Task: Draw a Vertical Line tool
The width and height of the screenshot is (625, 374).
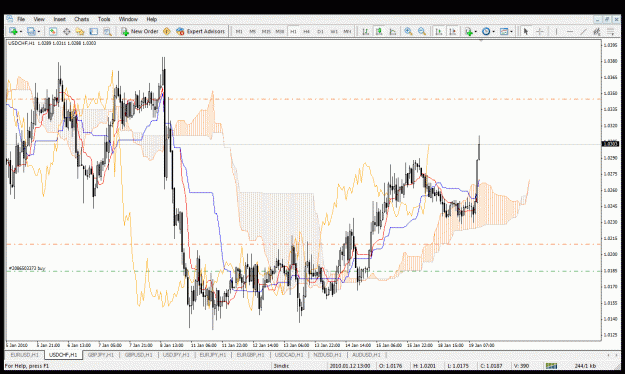Action: click(x=556, y=31)
